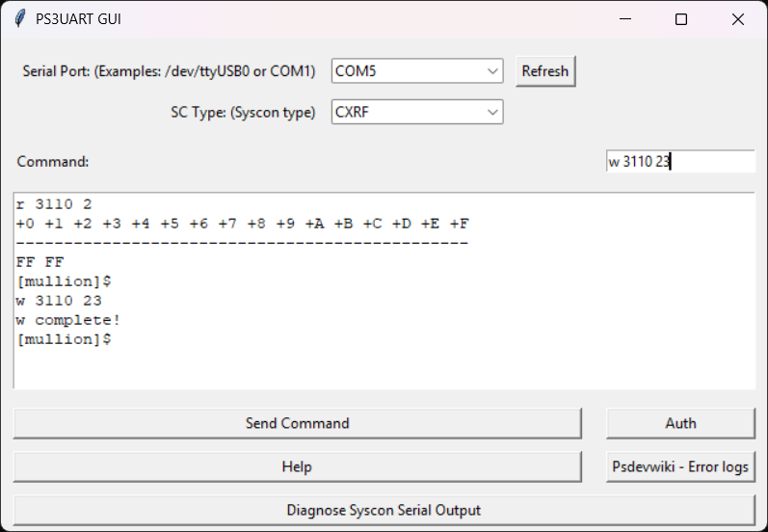Open the Help button

(297, 466)
